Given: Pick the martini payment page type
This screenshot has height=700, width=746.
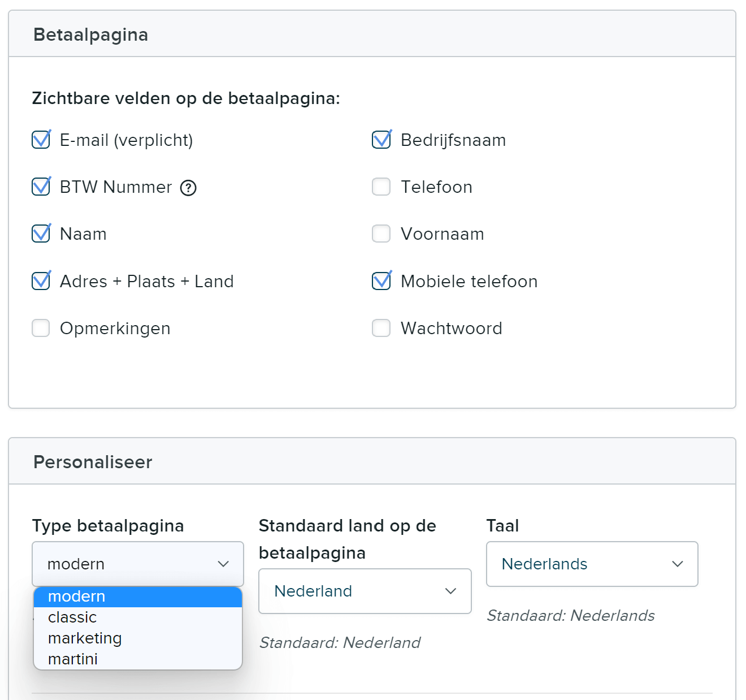Looking at the screenshot, I should click(73, 659).
